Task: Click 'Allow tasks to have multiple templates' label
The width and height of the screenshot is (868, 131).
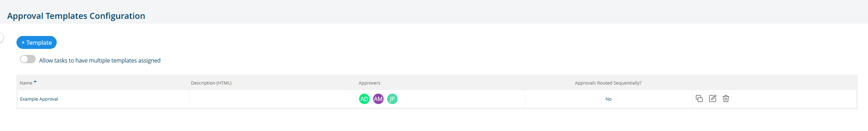Action: [100, 60]
